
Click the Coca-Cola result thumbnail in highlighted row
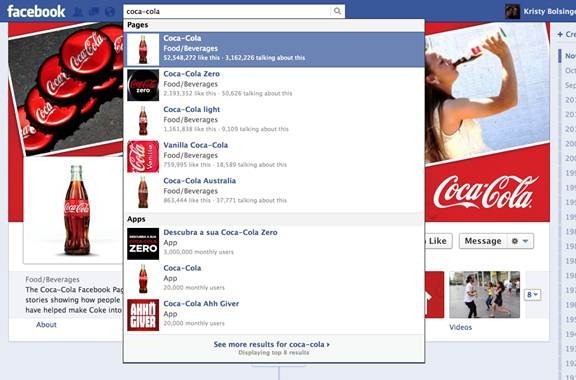point(143,49)
